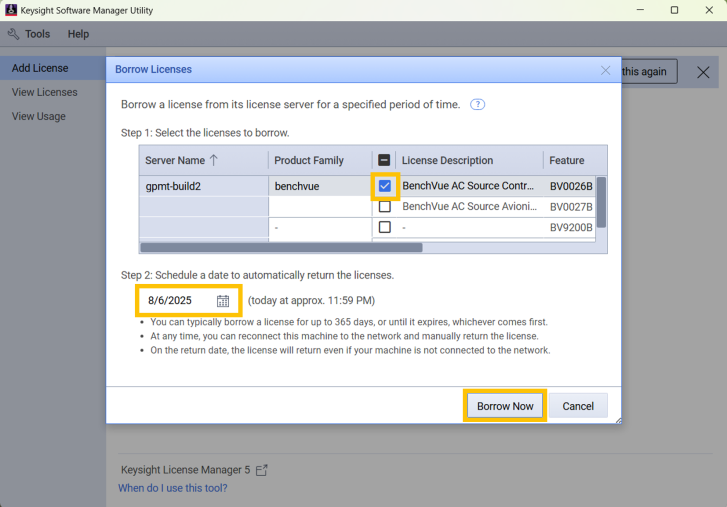Click the Keysight app logo icon

pos(11,10)
